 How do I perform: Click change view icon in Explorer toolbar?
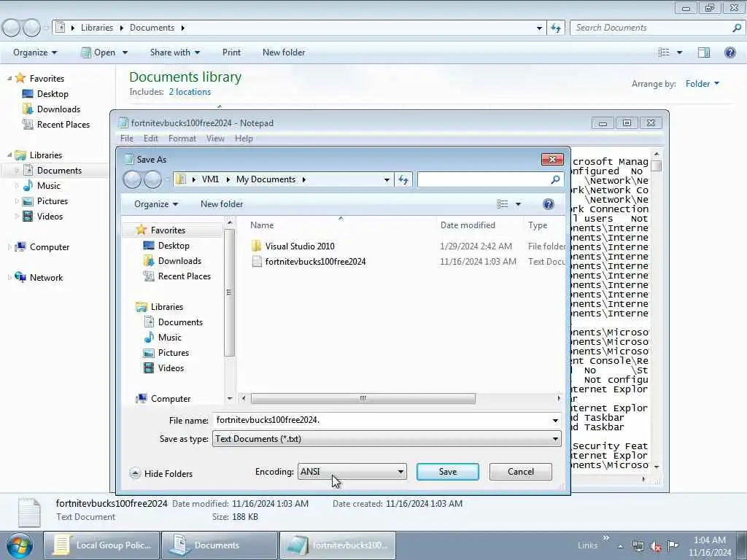pyautogui.click(x=664, y=52)
